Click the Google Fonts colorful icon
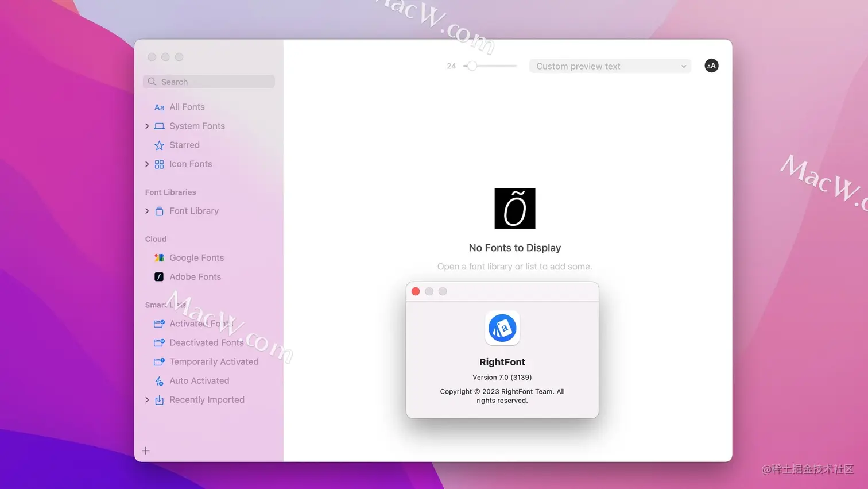 (x=159, y=258)
